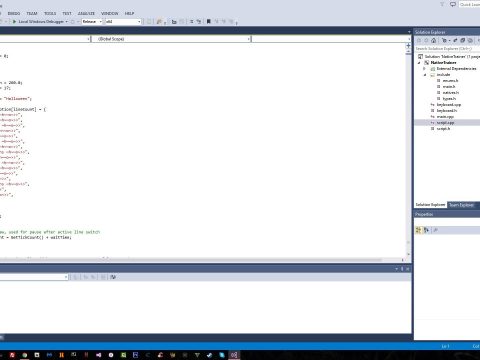Screen dimensions: 480x360
Task: Open the ANALYZE menu
Action: pos(86,13)
